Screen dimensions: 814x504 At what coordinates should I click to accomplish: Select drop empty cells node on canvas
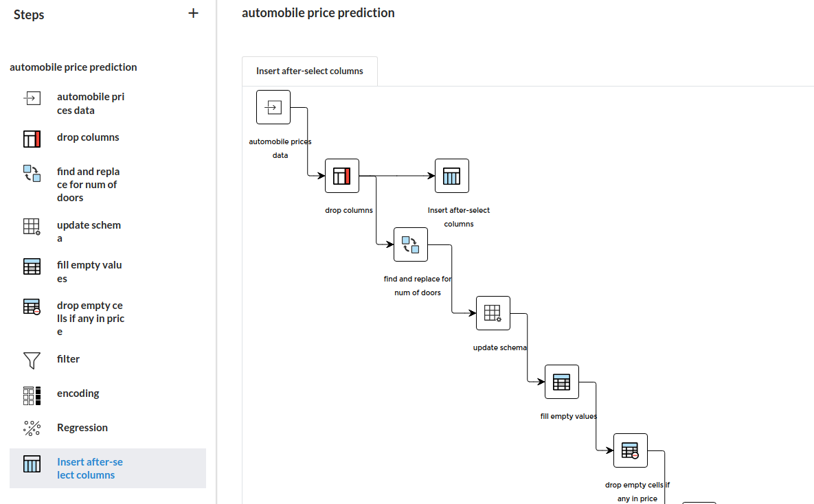(x=631, y=450)
